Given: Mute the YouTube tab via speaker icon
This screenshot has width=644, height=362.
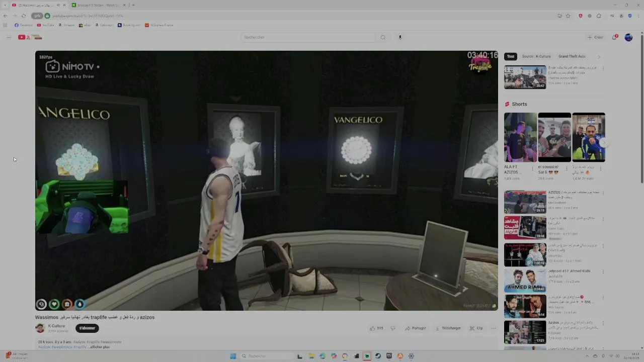Looking at the screenshot, I should 58,5.
